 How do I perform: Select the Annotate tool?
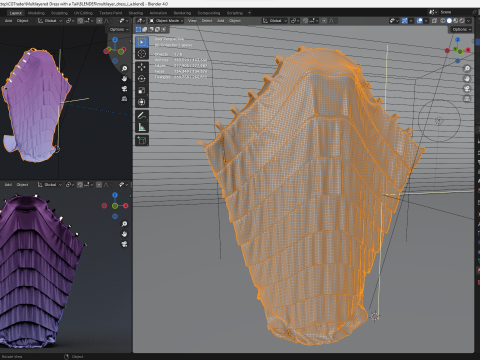142,116
